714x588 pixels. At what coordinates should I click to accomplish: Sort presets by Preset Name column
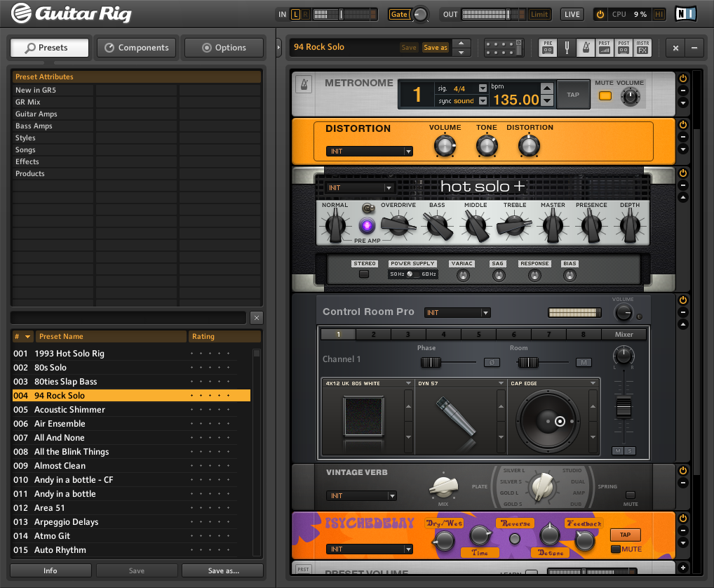tap(112, 337)
